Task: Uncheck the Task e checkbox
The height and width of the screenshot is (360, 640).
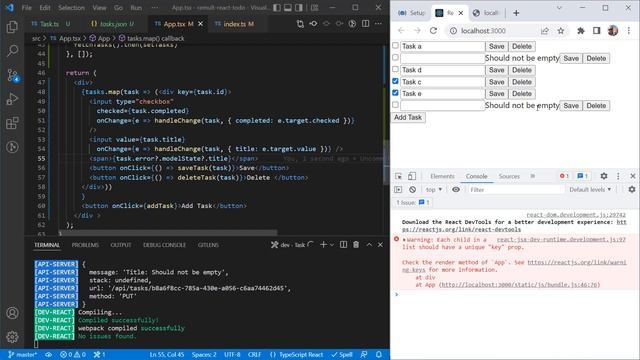Action: point(395,93)
